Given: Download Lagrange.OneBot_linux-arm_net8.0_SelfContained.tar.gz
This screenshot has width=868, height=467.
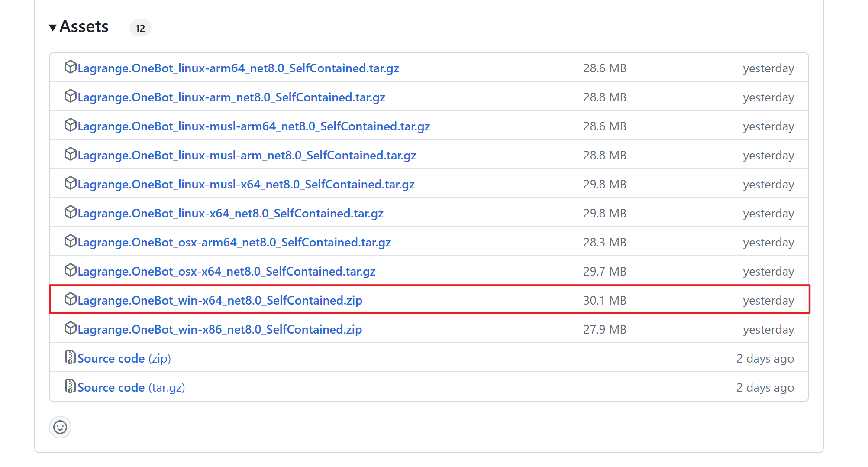Looking at the screenshot, I should tap(231, 97).
